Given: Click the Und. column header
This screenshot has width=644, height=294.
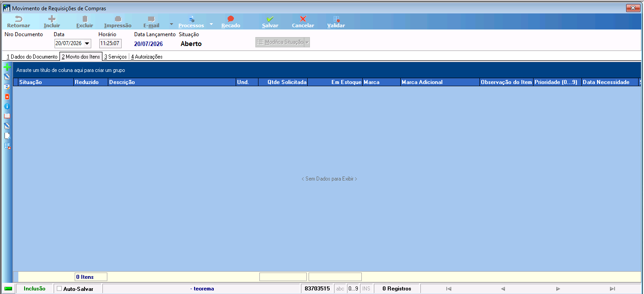Looking at the screenshot, I should [247, 82].
